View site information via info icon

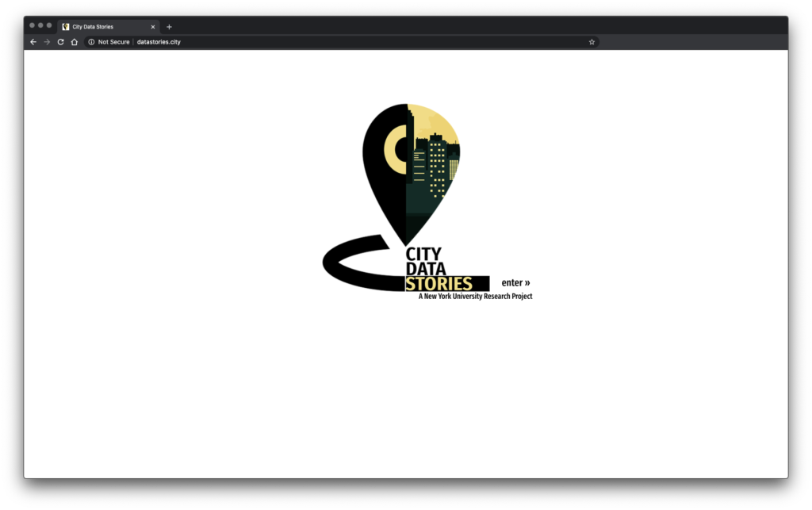(92, 42)
